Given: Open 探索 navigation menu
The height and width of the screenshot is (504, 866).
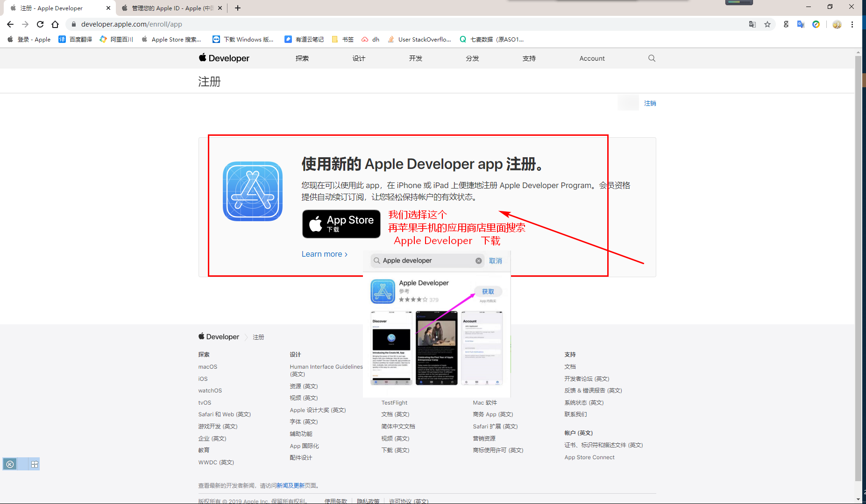Looking at the screenshot, I should 302,58.
